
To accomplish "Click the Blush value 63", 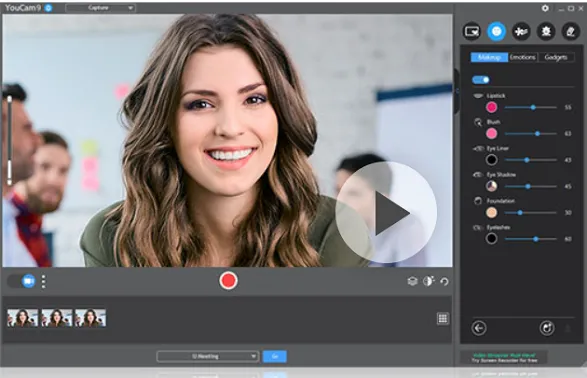I will 568,134.
